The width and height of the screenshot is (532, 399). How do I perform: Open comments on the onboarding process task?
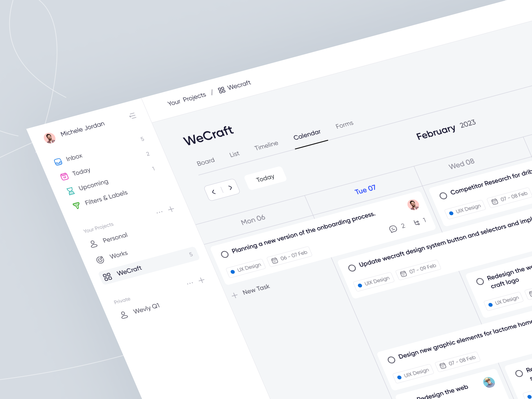tap(393, 229)
